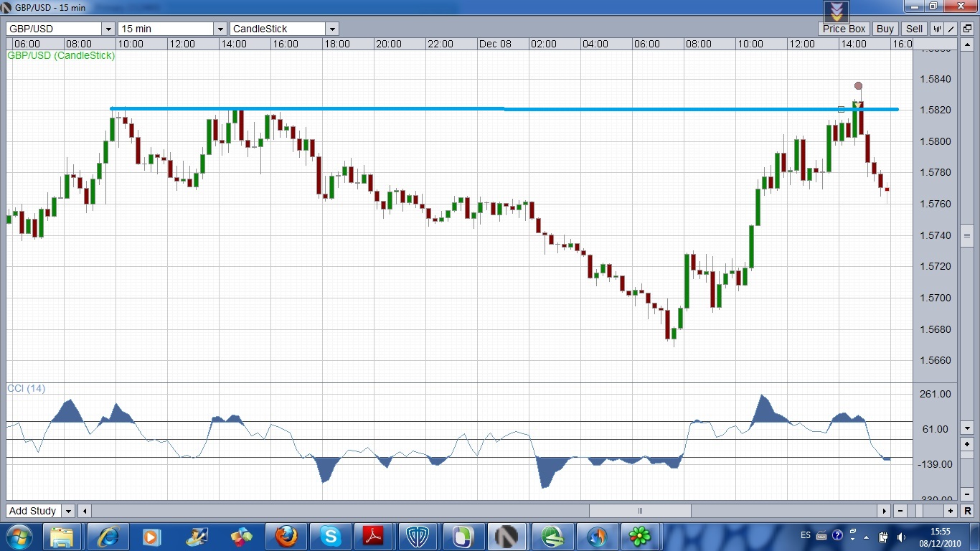Viewport: 980px width, 551px height.
Task: Click the Price Box button
Action: pos(844,29)
